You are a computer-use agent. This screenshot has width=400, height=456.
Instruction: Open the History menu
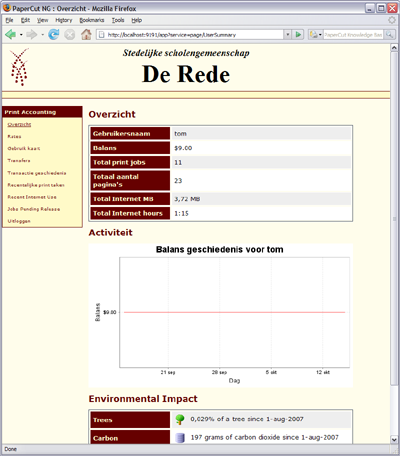point(64,20)
